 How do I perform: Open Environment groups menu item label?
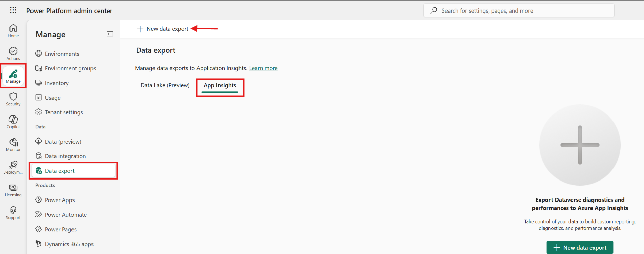coord(70,68)
